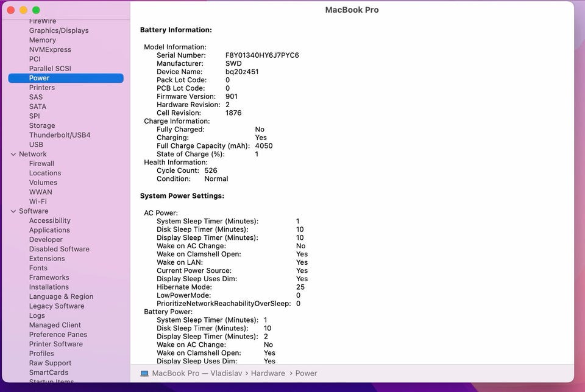Open Thunderbolt/USB4 entry

60,135
